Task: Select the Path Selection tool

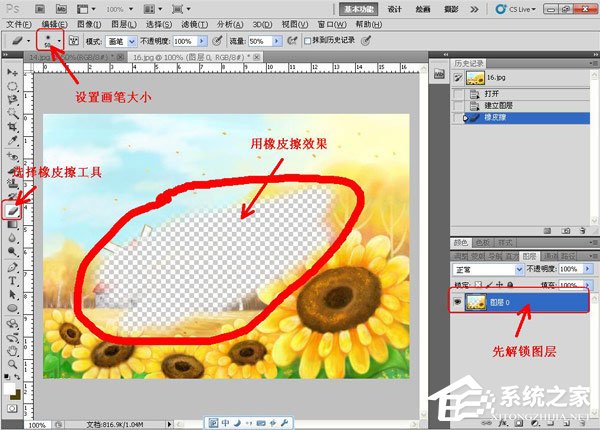Action: (12, 294)
